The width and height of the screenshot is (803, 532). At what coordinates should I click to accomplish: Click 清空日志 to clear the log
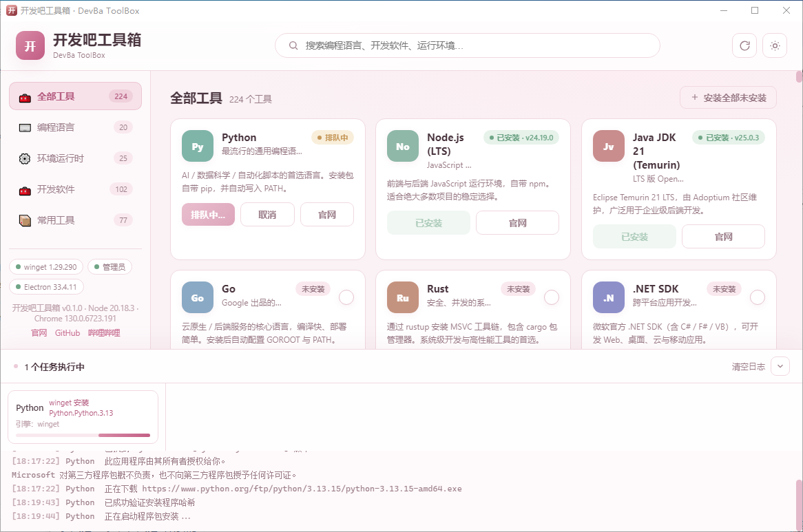(x=748, y=367)
